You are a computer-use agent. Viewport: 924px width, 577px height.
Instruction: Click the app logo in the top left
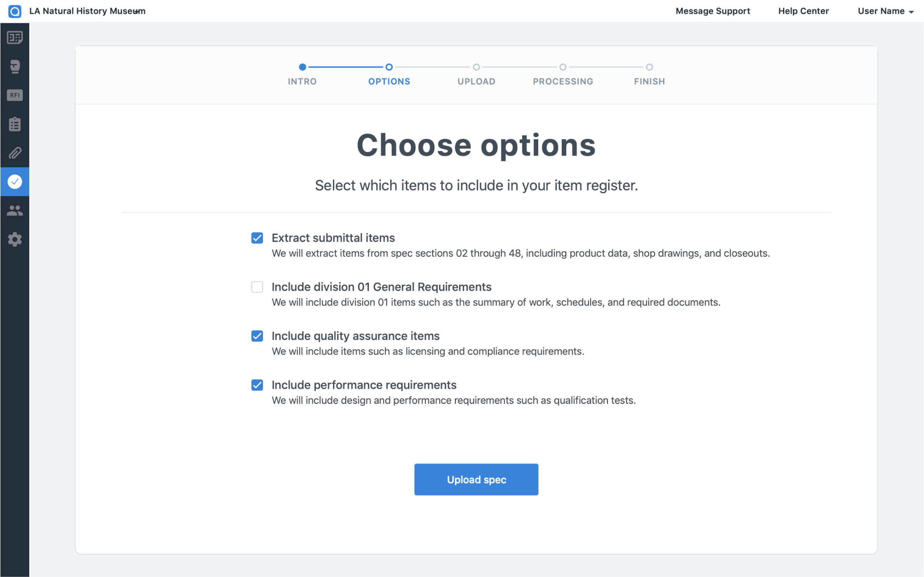15,11
